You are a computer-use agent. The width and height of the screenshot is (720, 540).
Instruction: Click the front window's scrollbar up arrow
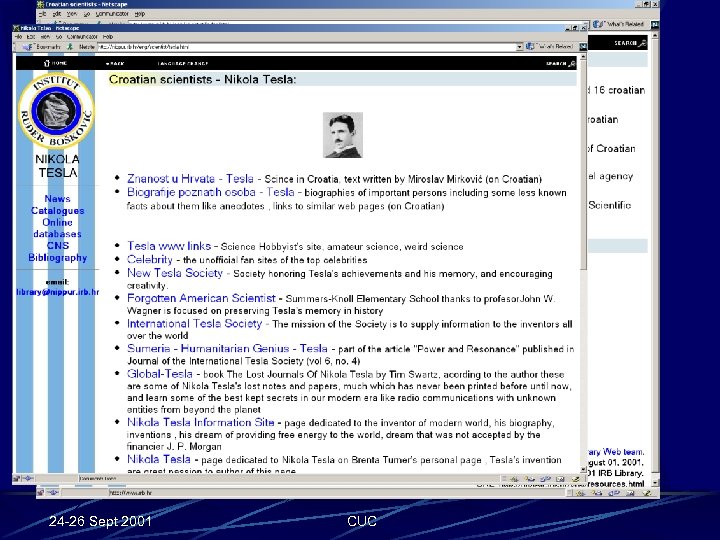coord(583,57)
